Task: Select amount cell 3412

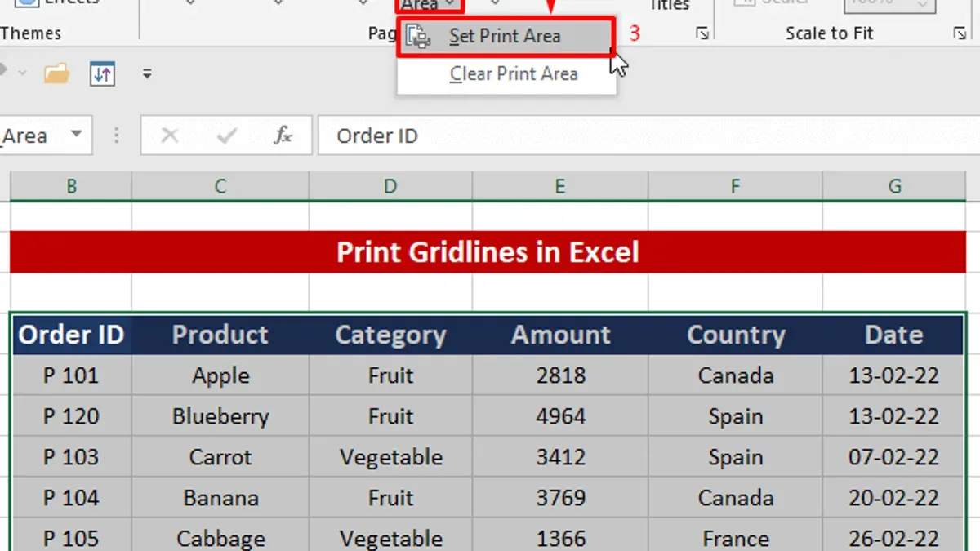Action: coord(560,457)
